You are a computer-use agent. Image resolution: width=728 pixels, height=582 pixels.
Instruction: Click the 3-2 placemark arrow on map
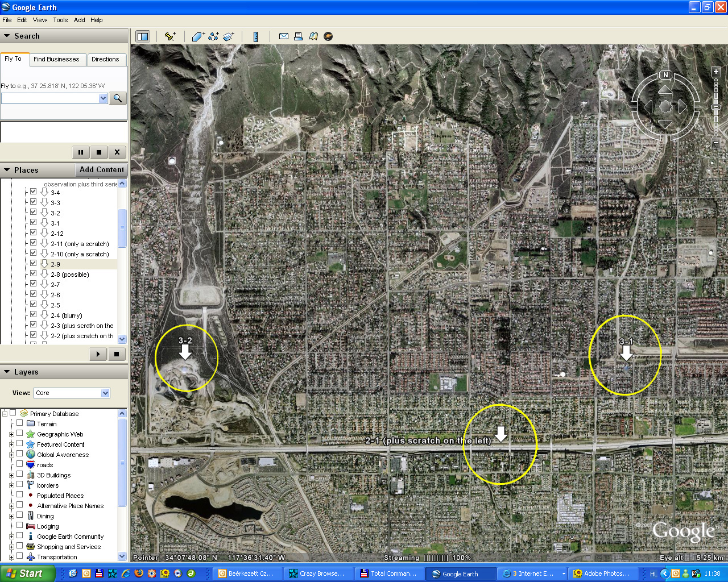pos(185,352)
